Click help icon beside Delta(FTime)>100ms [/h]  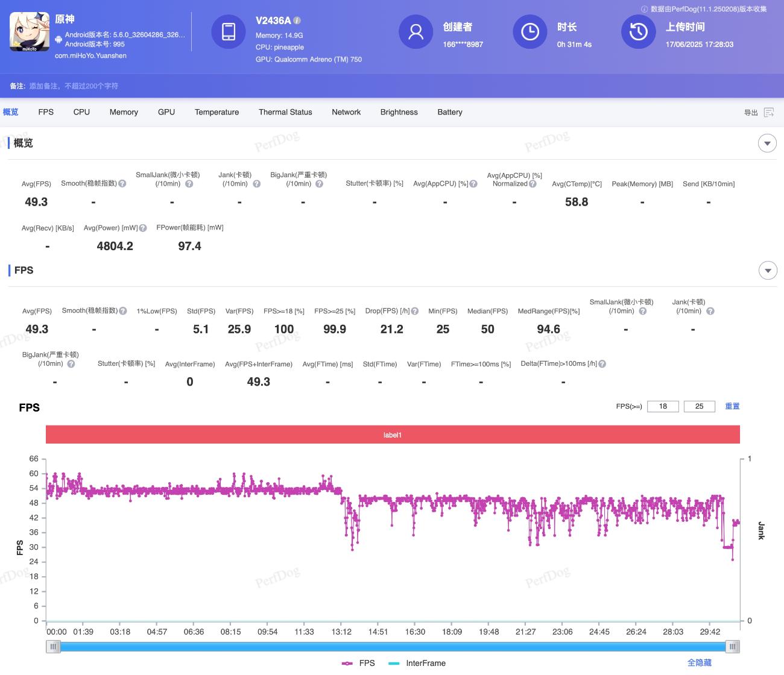point(602,363)
